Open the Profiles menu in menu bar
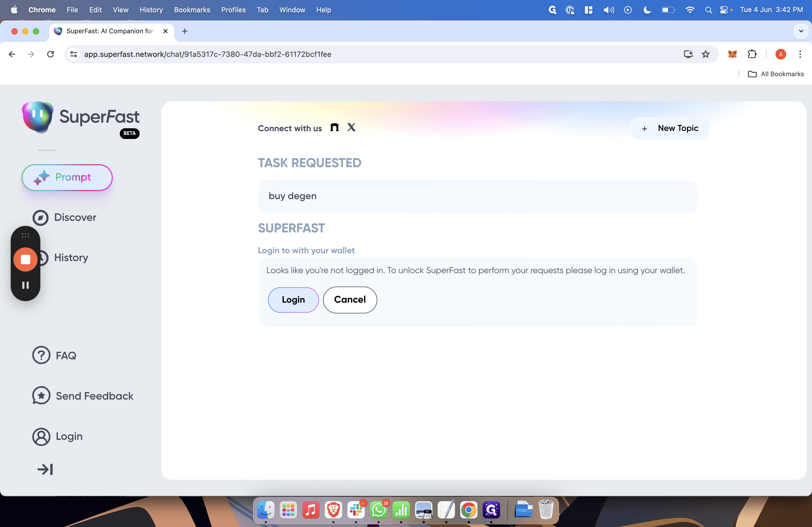812x527 pixels. click(x=233, y=10)
